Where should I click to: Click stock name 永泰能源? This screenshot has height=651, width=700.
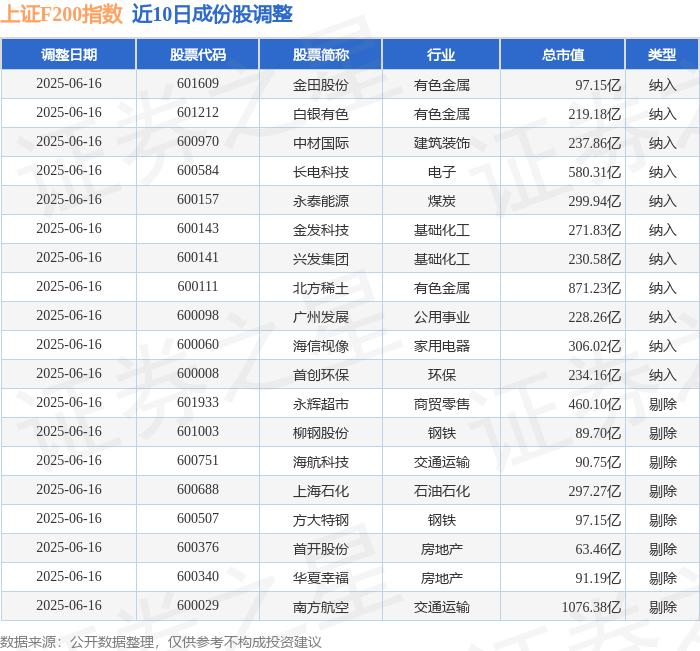321,201
